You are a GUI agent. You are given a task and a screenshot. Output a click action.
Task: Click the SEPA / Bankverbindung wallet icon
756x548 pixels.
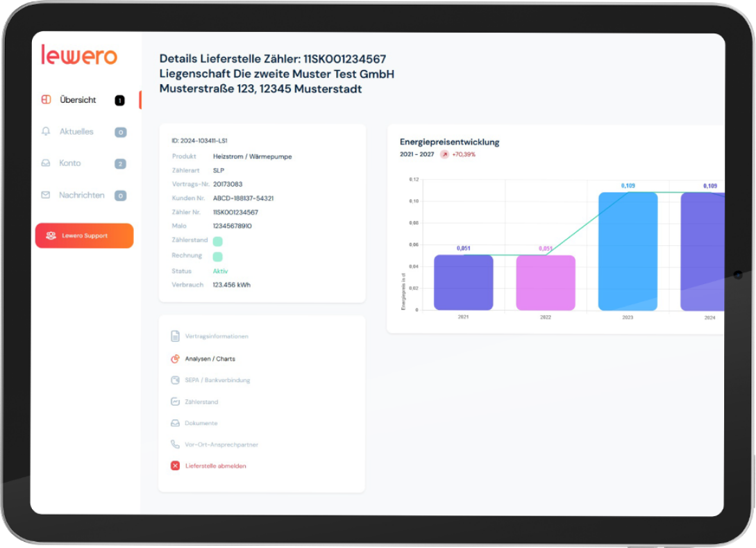[175, 380]
